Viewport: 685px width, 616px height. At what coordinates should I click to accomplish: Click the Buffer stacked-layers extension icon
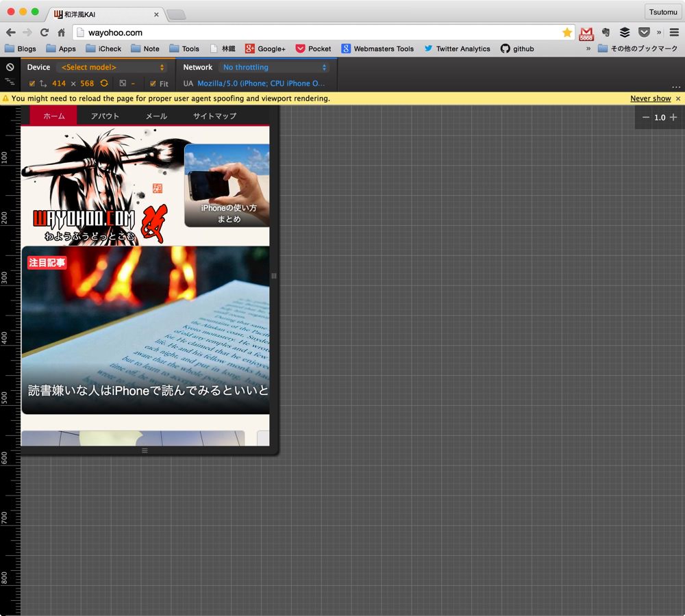625,32
